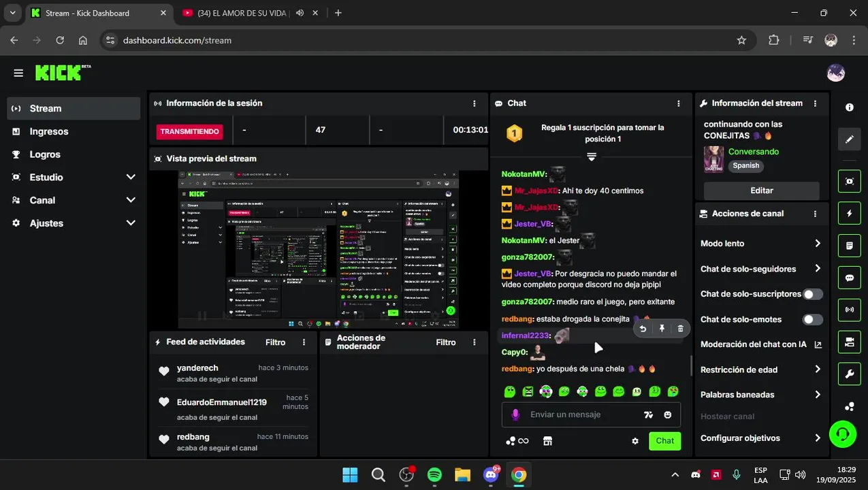Open Filtro in Acciones de moderador
Screen dimensions: 868x490
446,342
